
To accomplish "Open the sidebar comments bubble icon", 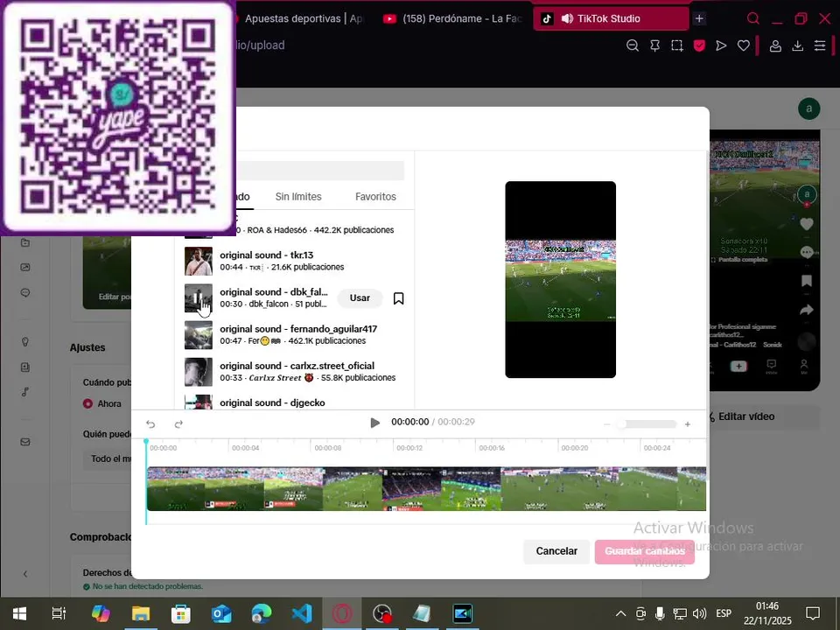I will [25, 292].
